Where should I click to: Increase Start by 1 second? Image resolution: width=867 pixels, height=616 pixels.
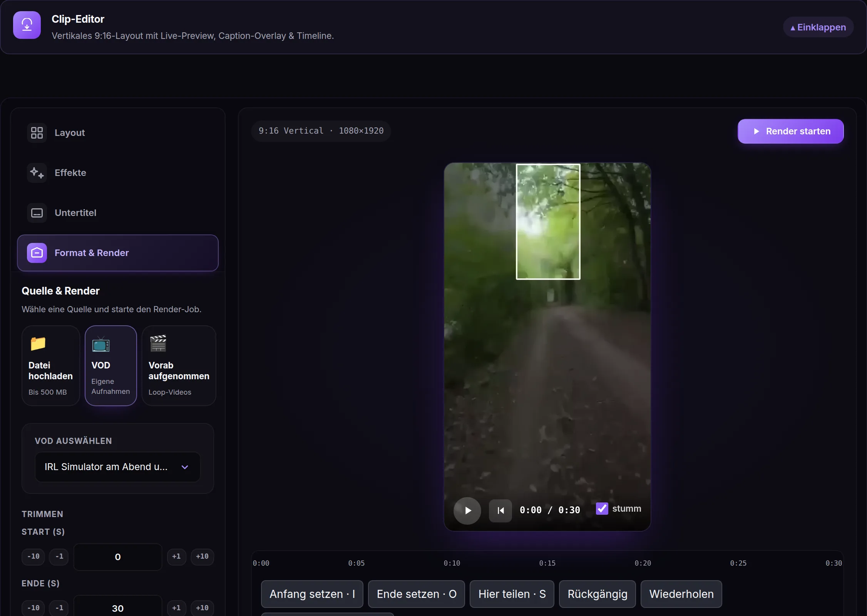click(x=177, y=557)
